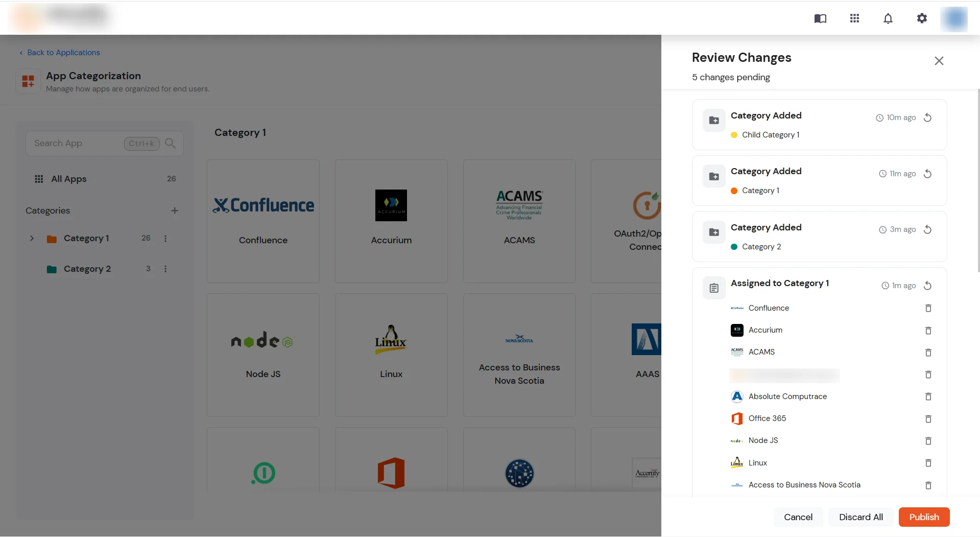Open the ACAMS app card
Screen dimensions: 980x537
click(x=519, y=221)
